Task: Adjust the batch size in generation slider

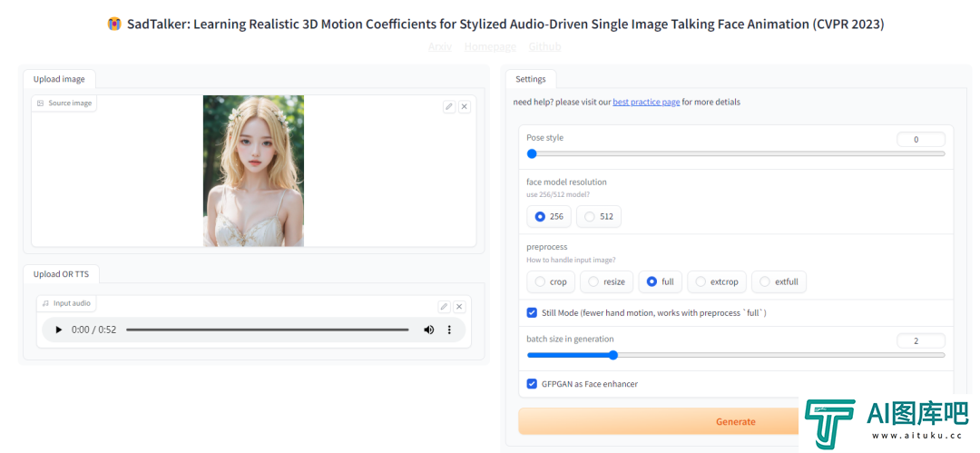Action: [x=736, y=355]
